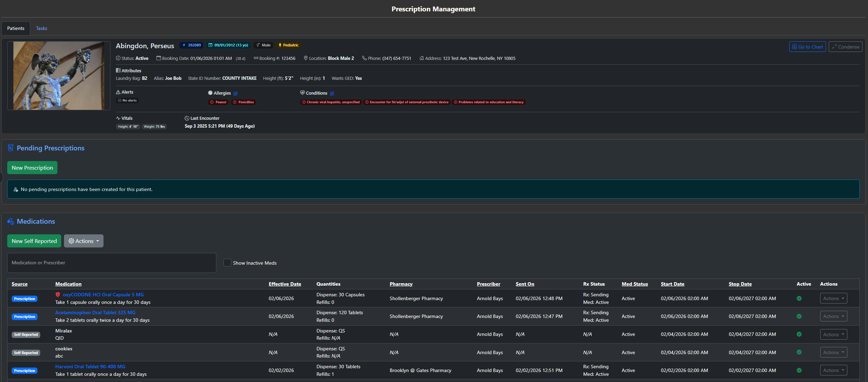Open Acetaminophen Oral Tablet 325 MG link
Viewport: 868px width, 382px height.
coord(95,312)
